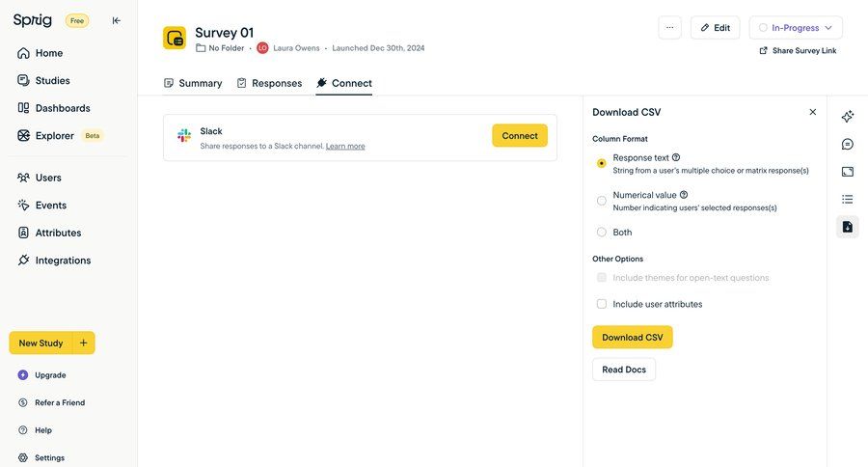This screenshot has height=467, width=868.
Task: Click the Survey 01 yellow survey icon
Action: coord(175,38)
